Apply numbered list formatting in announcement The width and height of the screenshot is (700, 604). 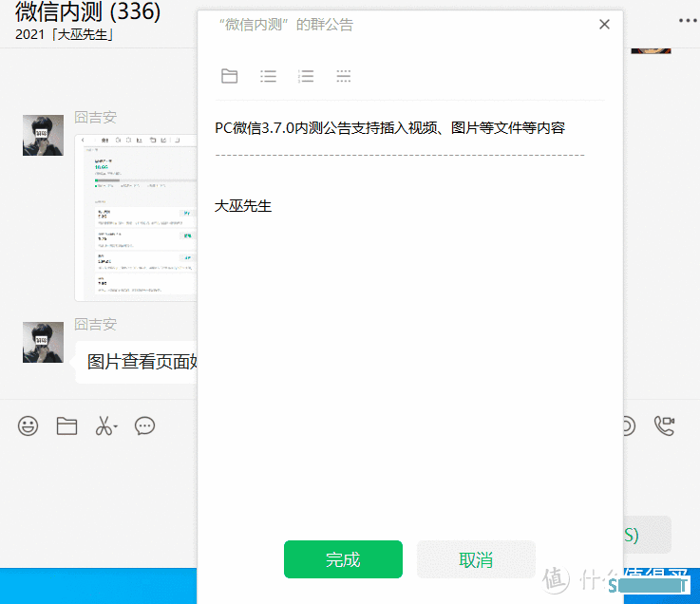[x=306, y=76]
